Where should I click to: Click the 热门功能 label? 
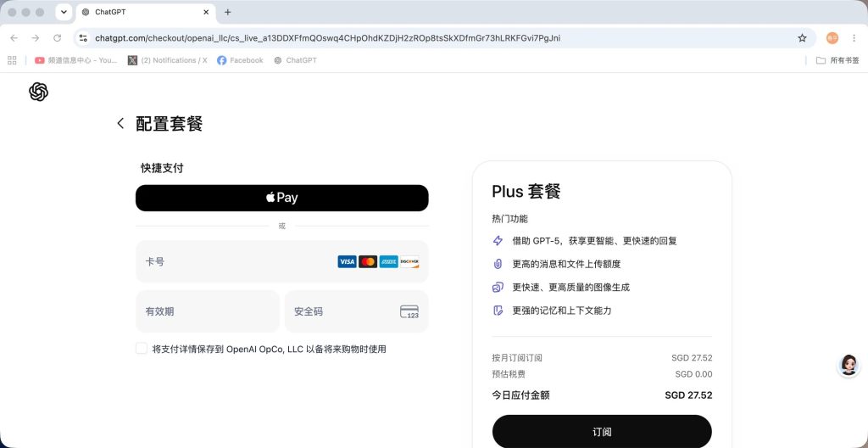[x=509, y=218]
